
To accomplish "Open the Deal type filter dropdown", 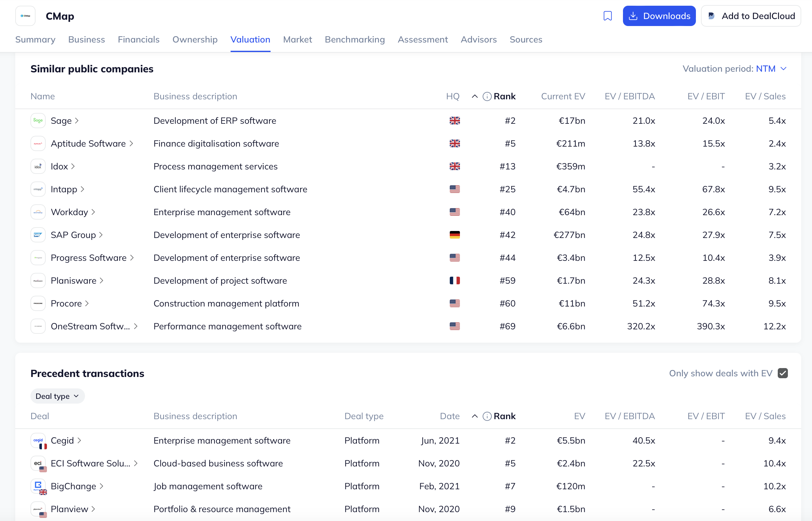I will 57,396.
